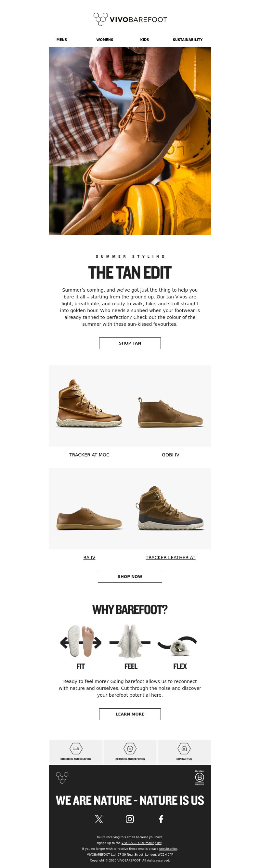
Task: Open the Kids menu item
Action: pos(145,40)
